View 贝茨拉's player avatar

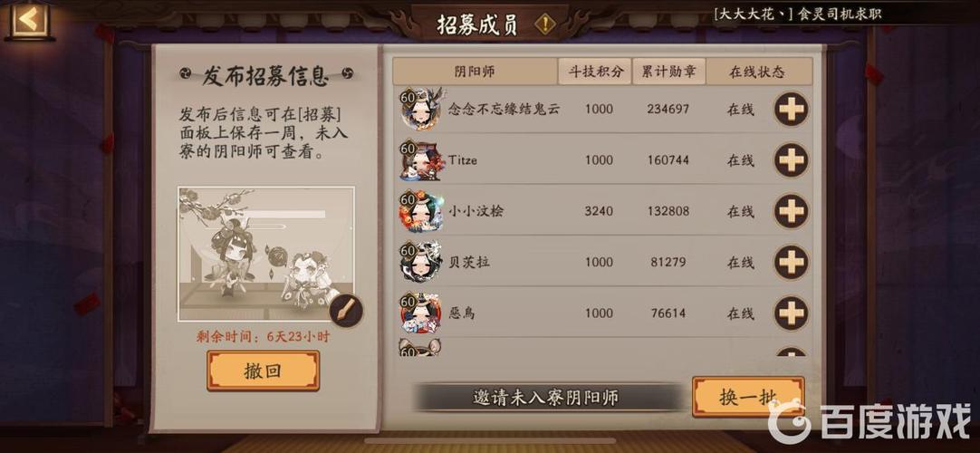420,263
